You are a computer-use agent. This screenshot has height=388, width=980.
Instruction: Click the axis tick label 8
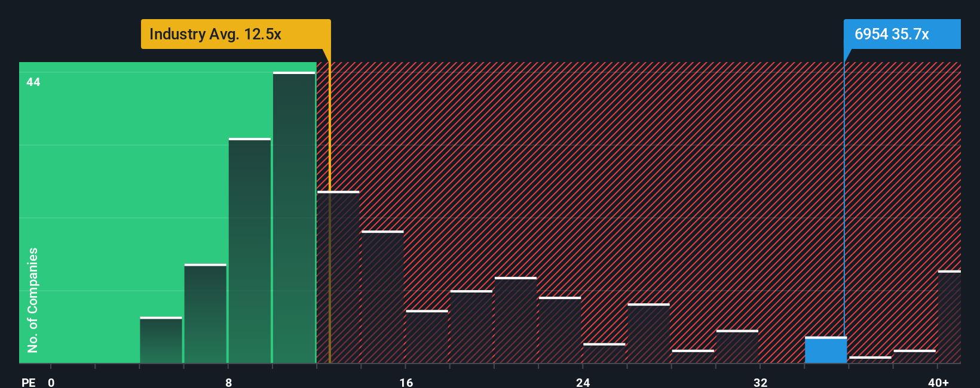pyautogui.click(x=228, y=382)
